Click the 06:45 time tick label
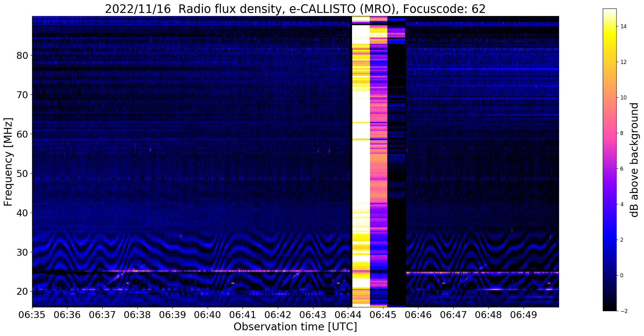 click(x=383, y=315)
